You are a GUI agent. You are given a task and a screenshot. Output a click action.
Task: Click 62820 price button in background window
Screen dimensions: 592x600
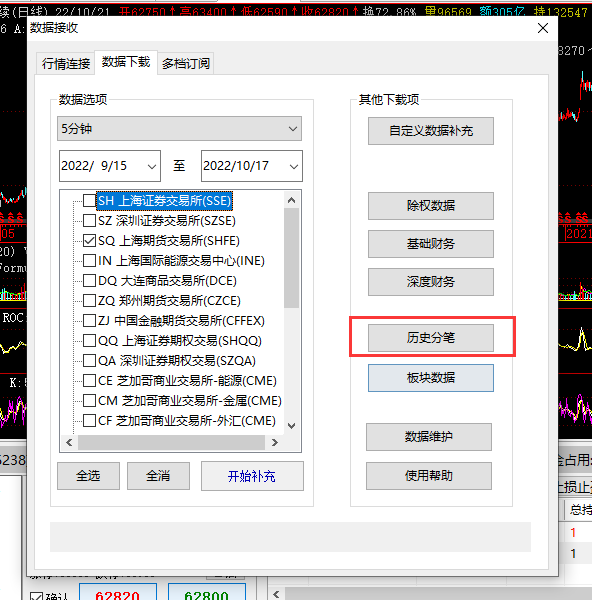tap(118, 593)
